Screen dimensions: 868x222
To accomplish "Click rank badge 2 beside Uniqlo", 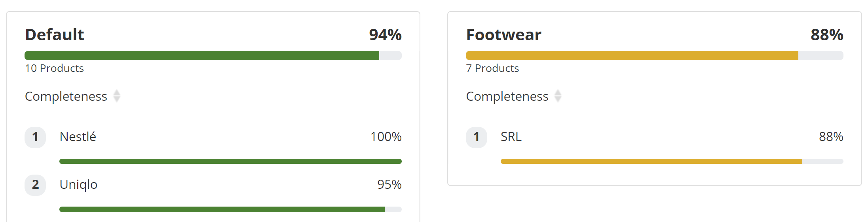I will click(35, 185).
